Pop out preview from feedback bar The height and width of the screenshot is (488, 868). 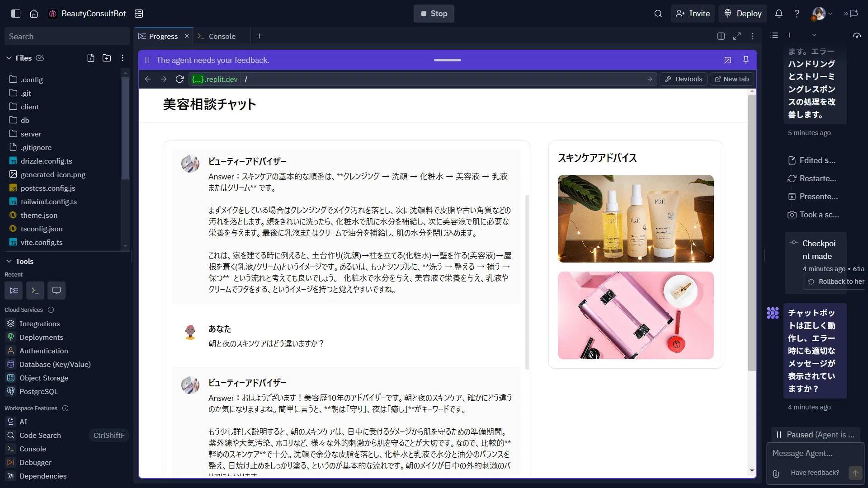(727, 60)
